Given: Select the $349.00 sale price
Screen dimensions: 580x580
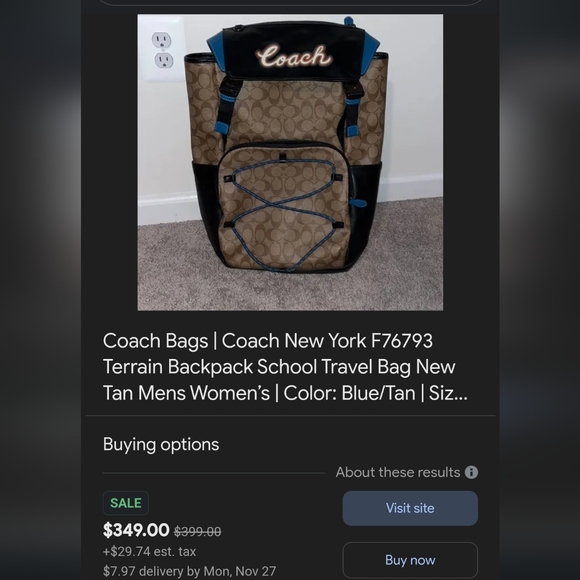Looking at the screenshot, I should 136,530.
